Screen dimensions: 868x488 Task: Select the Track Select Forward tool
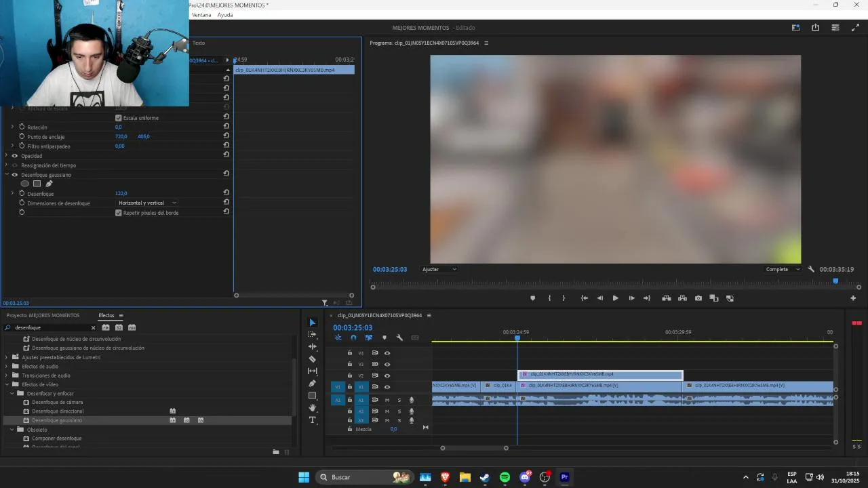[312, 335]
